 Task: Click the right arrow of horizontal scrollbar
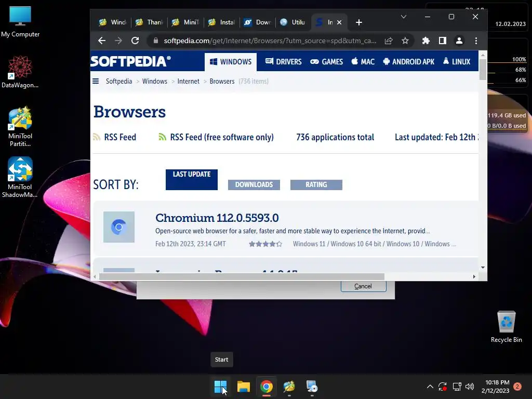[474, 277]
